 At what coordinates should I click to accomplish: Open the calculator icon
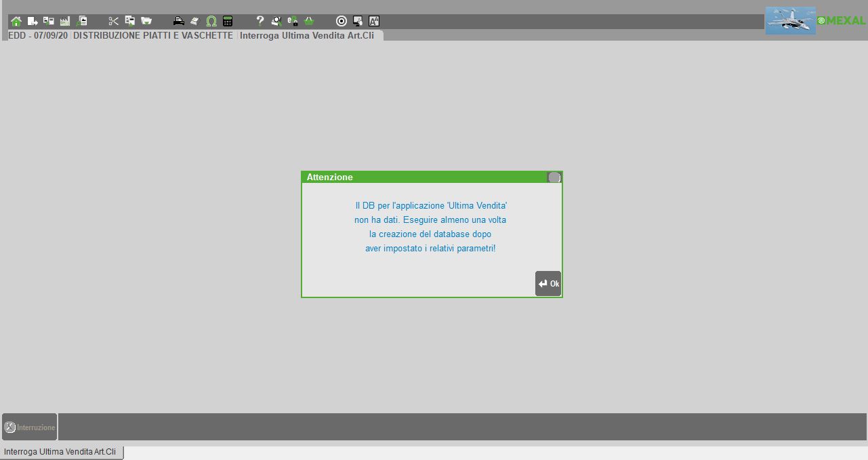point(228,21)
